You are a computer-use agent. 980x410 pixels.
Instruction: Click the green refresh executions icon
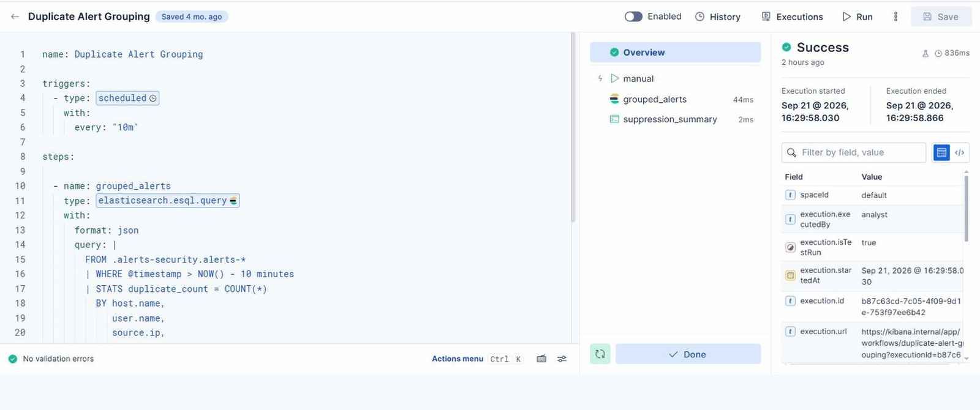[x=600, y=354]
